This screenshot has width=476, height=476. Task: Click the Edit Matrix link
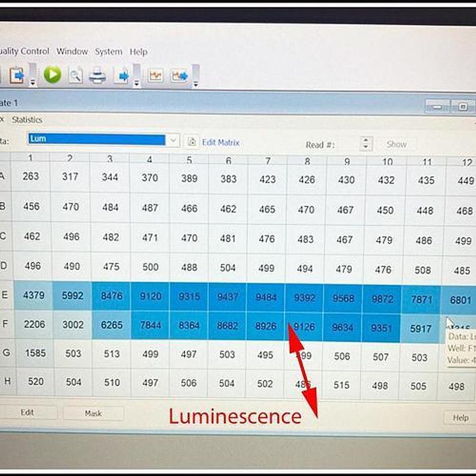point(221,142)
